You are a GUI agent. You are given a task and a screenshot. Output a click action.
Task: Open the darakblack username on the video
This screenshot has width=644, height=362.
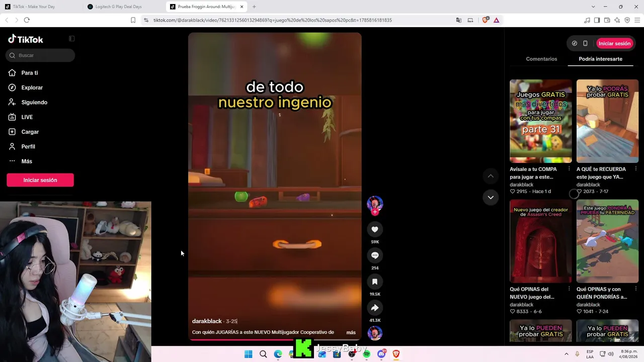pos(207,321)
